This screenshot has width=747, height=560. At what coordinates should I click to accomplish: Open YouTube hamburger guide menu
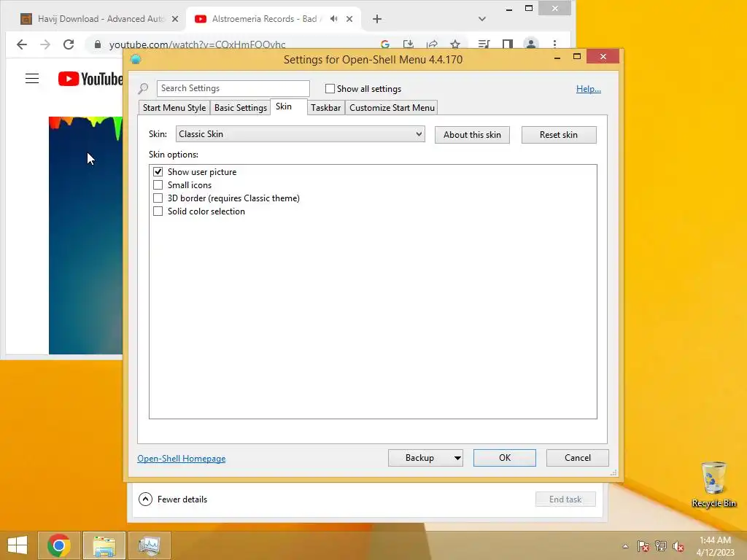pos(32,79)
